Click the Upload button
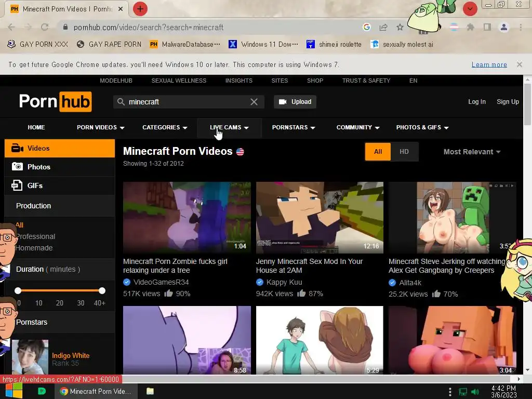The image size is (532, 399). 295,102
